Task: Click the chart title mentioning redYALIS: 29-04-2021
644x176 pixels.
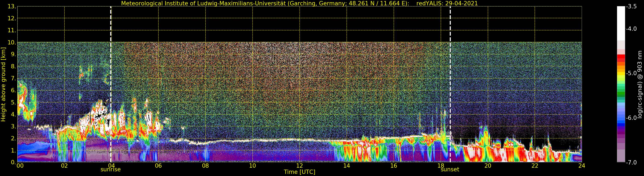Action: coord(300,3)
